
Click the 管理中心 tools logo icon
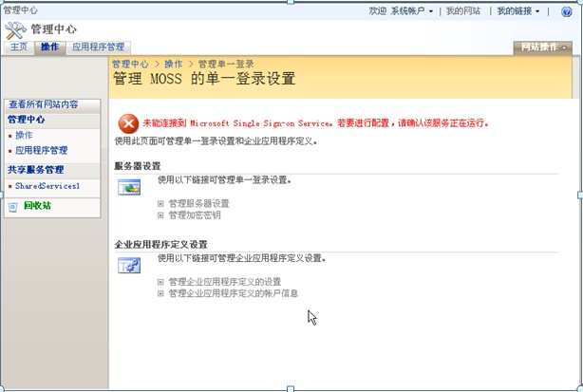tap(15, 30)
